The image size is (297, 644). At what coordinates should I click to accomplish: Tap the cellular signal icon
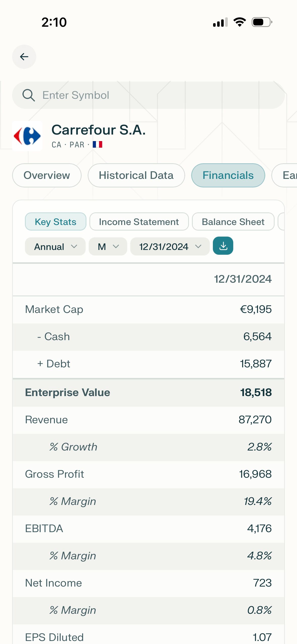pyautogui.click(x=220, y=22)
